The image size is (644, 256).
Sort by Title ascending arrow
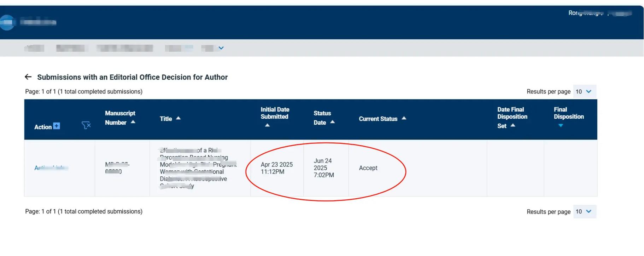pyautogui.click(x=178, y=118)
